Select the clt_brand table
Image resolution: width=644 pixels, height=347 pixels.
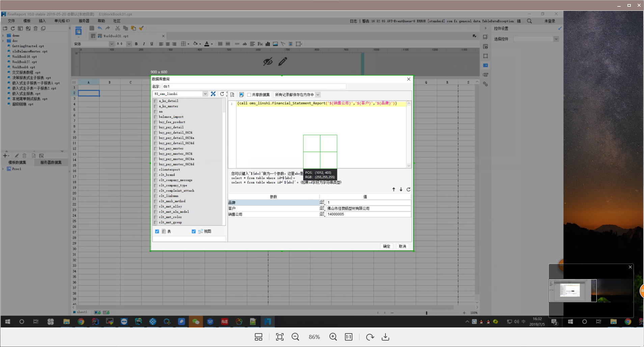click(x=167, y=175)
